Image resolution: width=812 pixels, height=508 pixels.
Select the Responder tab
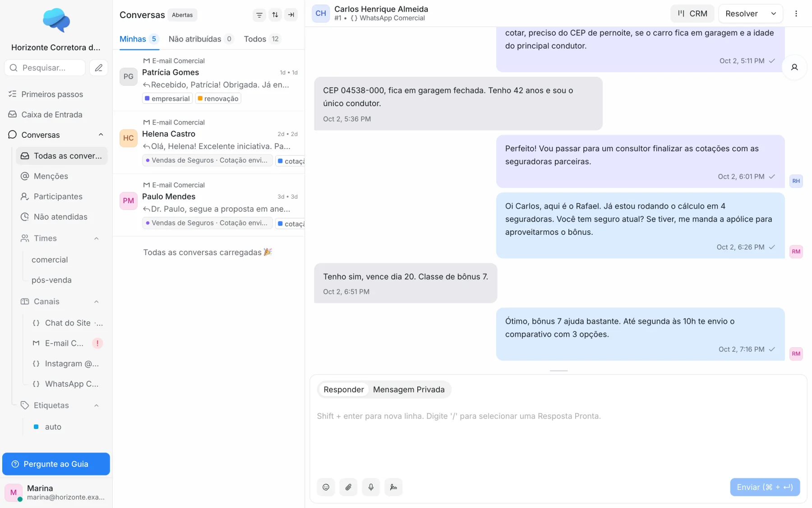(344, 390)
